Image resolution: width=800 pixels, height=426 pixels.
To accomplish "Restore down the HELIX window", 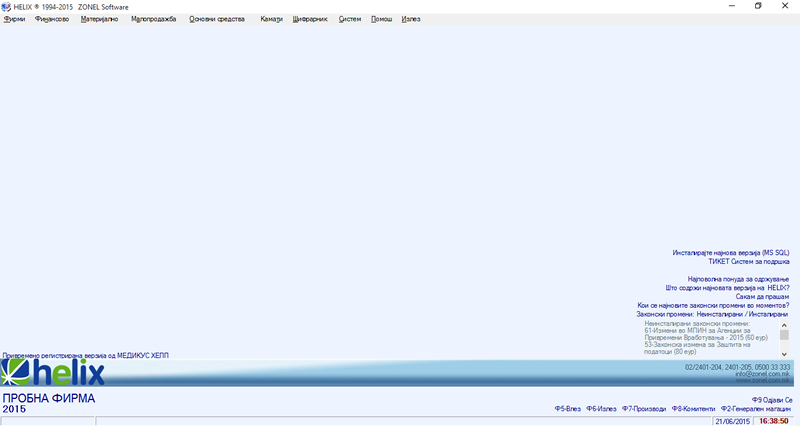I will [758, 6].
